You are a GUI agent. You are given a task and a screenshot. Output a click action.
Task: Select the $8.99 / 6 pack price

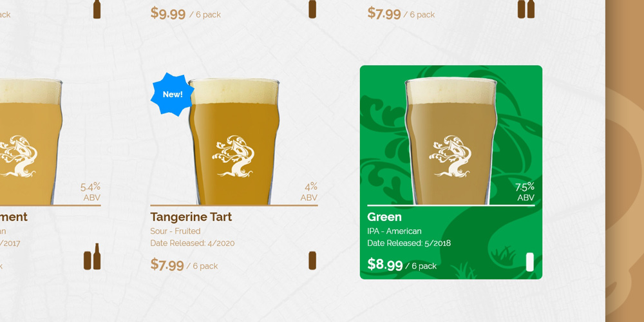pos(402,265)
